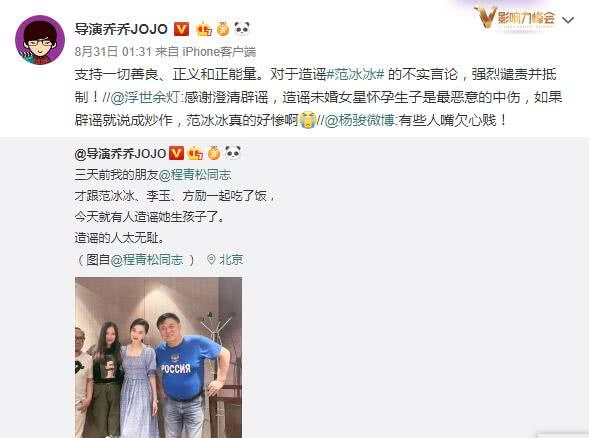
Task: Open the @导演乔乔JOJO reposted author link
Action: point(120,153)
